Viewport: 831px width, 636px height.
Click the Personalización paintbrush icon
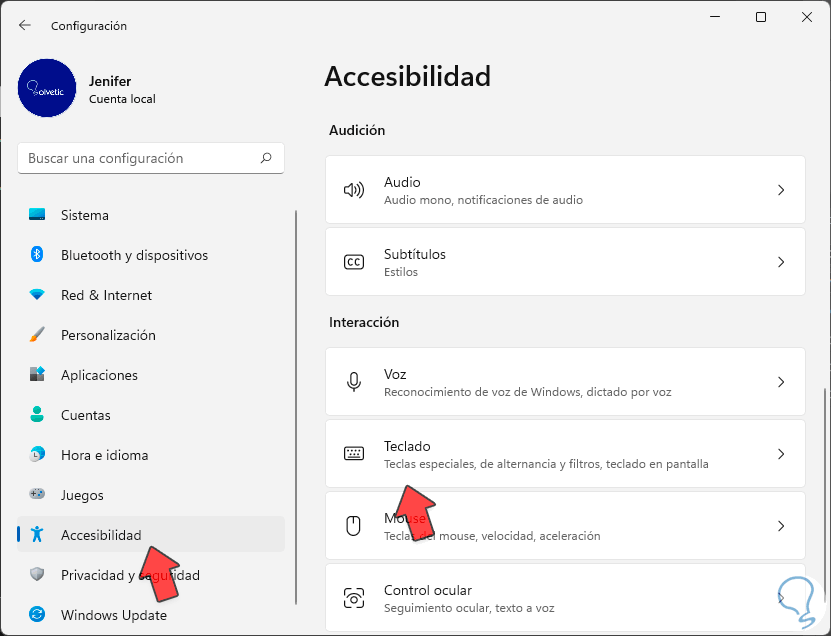tap(37, 335)
